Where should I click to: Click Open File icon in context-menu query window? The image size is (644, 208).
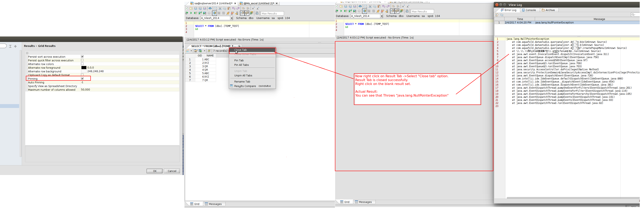[191, 9]
